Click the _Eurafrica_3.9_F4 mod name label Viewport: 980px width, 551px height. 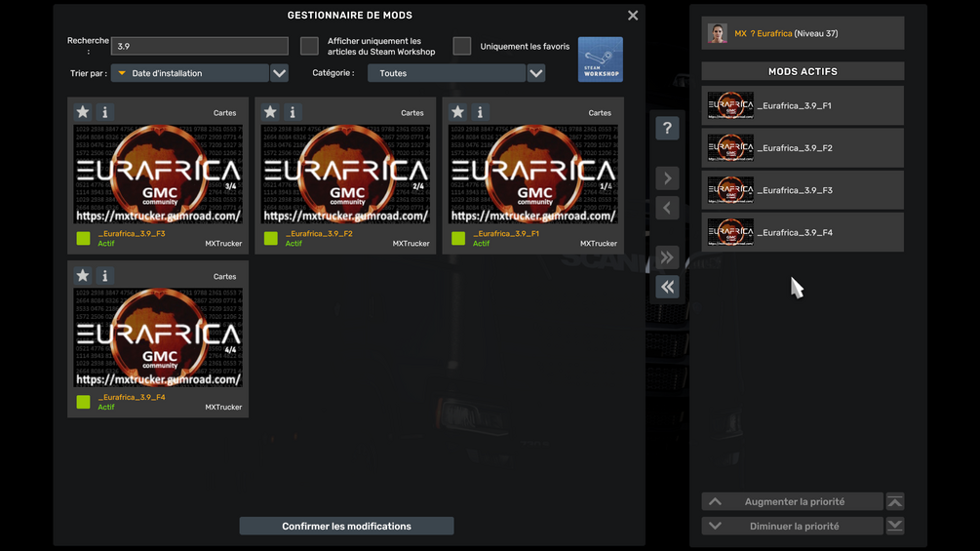132,397
